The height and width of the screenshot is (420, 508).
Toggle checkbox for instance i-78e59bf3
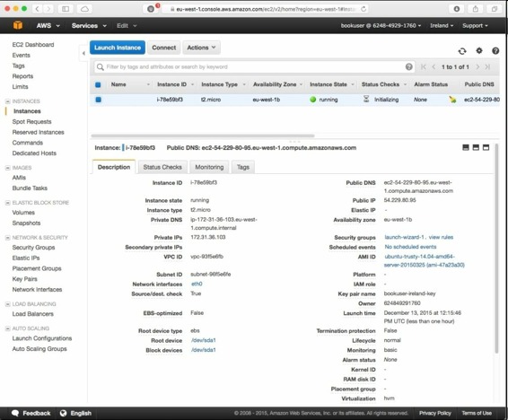98,100
